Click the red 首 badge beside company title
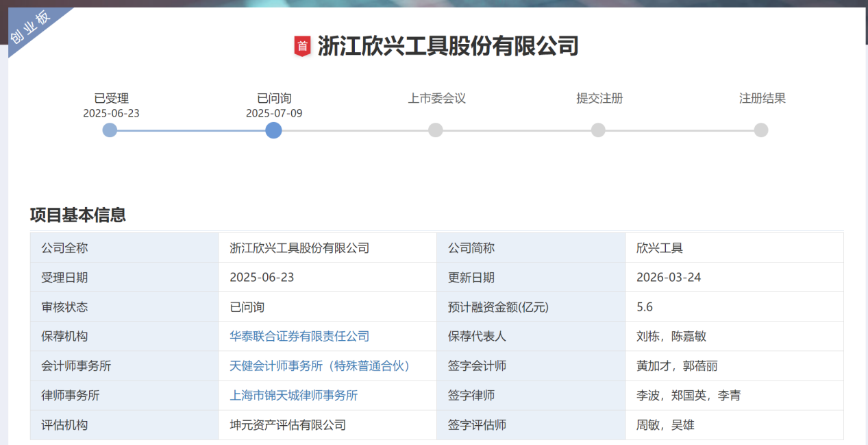Image resolution: width=868 pixels, height=445 pixels. (302, 46)
